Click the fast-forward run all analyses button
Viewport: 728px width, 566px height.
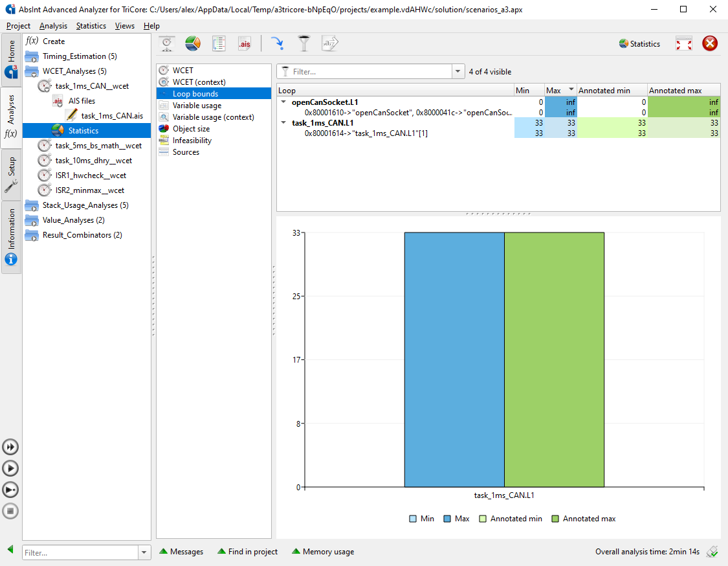tap(10, 447)
